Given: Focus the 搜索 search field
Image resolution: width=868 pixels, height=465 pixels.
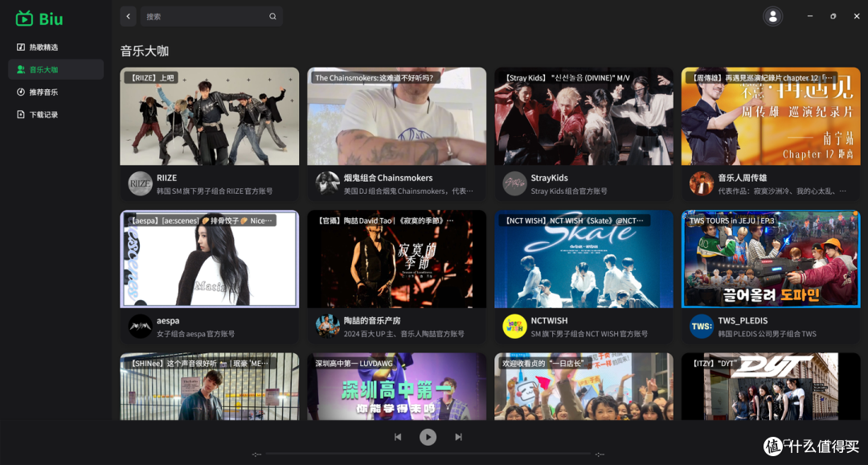Looking at the screenshot, I should click(x=211, y=16).
